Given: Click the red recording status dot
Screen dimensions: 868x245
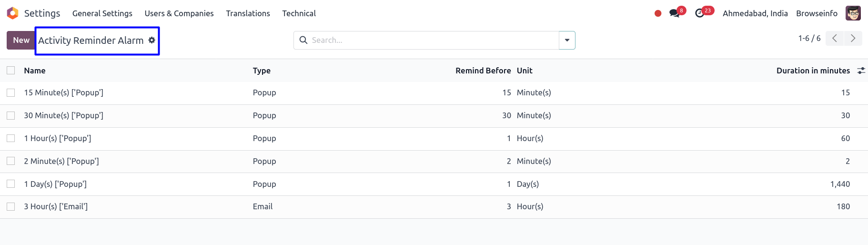Looking at the screenshot, I should (x=658, y=13).
